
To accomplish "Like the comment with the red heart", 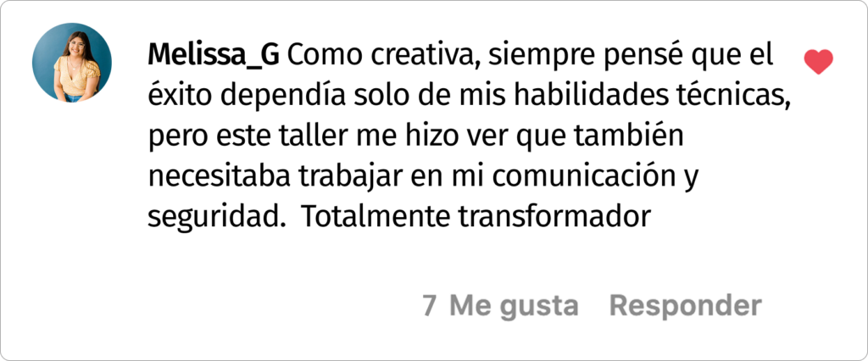I will point(818,62).
